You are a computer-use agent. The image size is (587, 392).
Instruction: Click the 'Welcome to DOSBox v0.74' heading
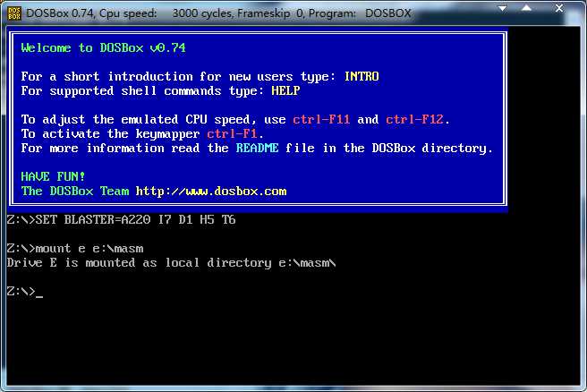(103, 48)
